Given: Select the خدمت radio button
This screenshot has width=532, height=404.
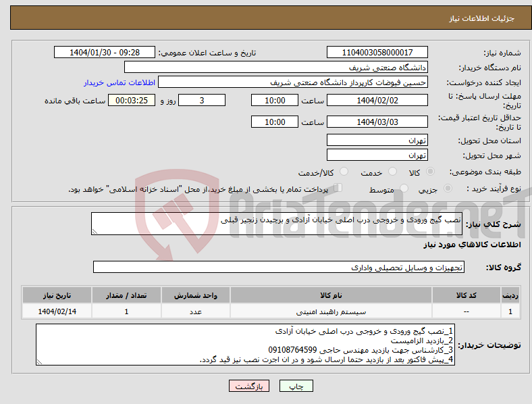Looking at the screenshot, I should tap(392, 172).
